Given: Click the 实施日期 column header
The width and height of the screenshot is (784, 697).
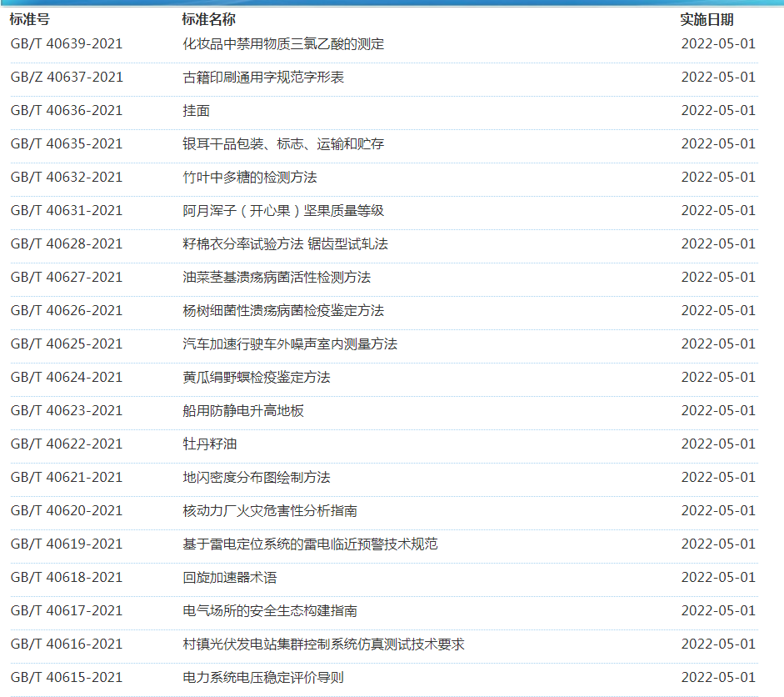Looking at the screenshot, I should click(707, 20).
